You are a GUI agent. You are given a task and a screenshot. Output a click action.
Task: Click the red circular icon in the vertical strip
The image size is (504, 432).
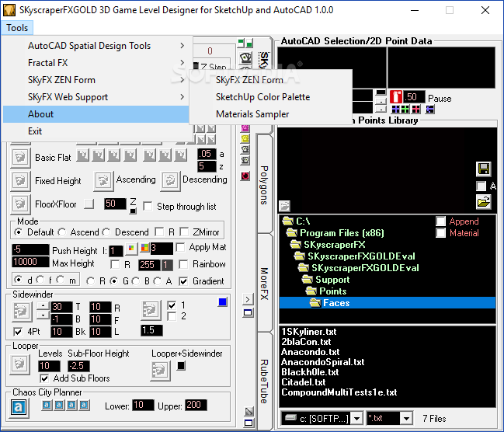245,176
